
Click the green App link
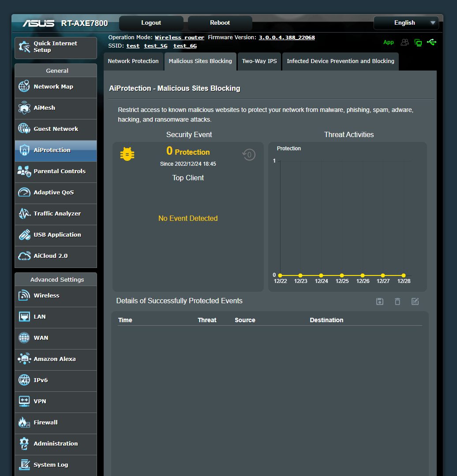point(388,42)
